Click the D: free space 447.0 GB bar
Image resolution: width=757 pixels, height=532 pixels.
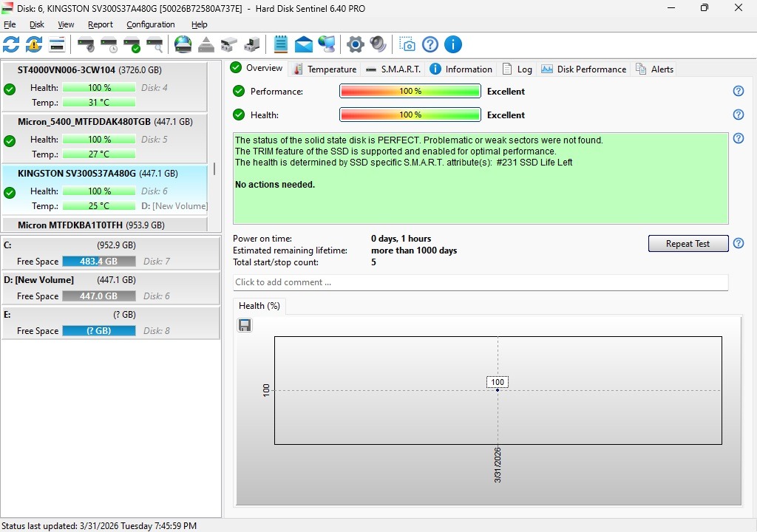pyautogui.click(x=99, y=296)
